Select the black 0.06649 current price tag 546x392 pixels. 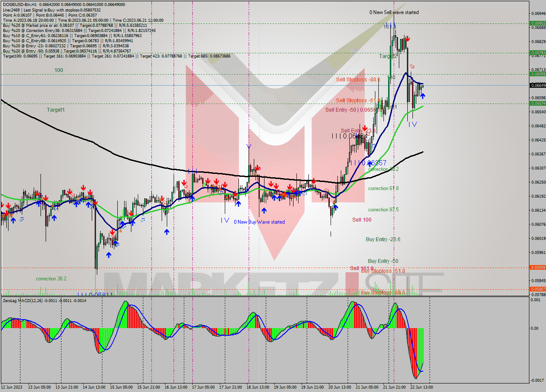click(537, 85)
